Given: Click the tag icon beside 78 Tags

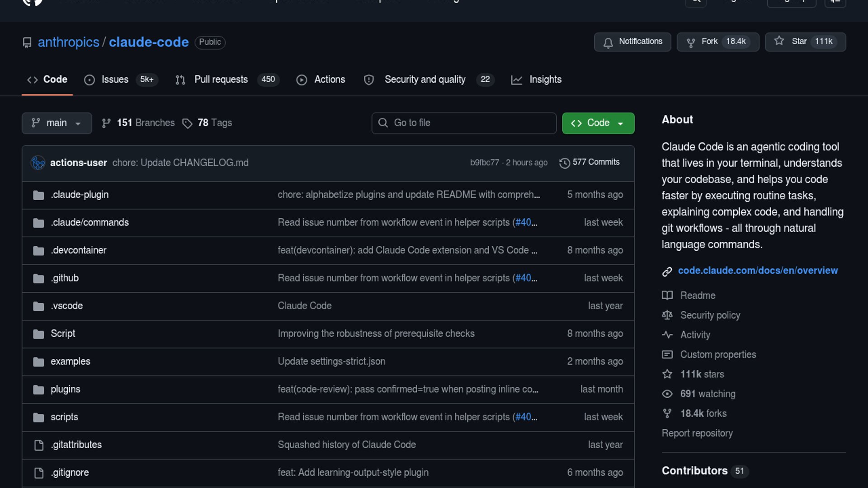Looking at the screenshot, I should tap(187, 123).
